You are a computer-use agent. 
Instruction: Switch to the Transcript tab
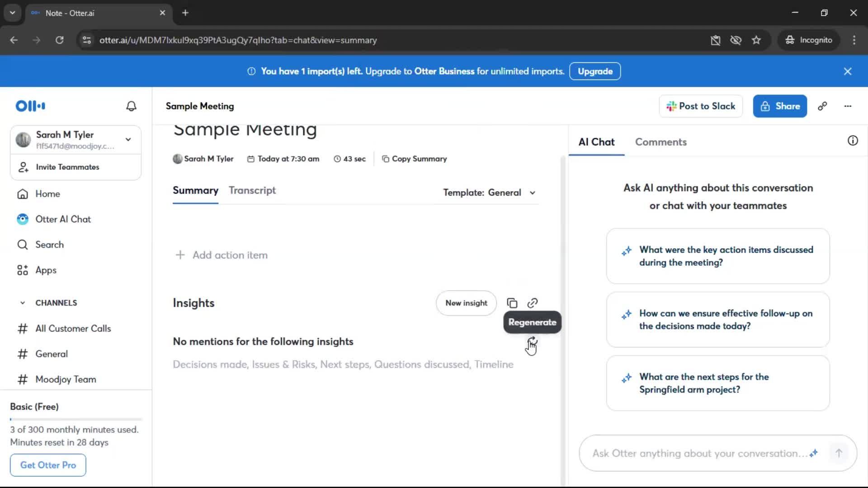click(x=252, y=191)
